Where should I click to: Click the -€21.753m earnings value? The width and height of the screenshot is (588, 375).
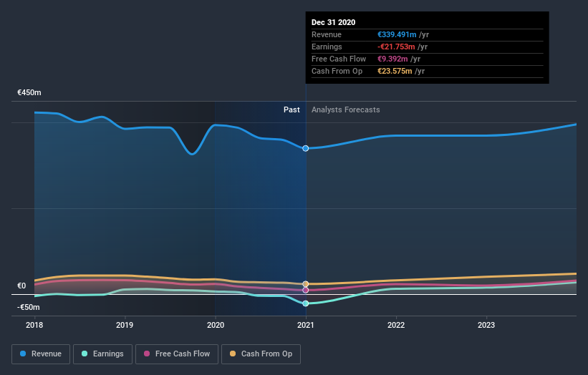(x=396, y=47)
